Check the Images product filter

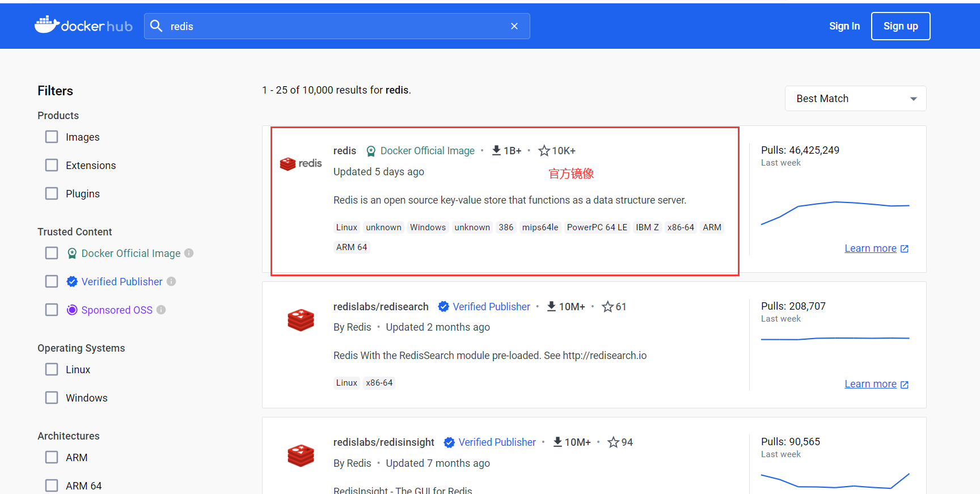(x=52, y=137)
